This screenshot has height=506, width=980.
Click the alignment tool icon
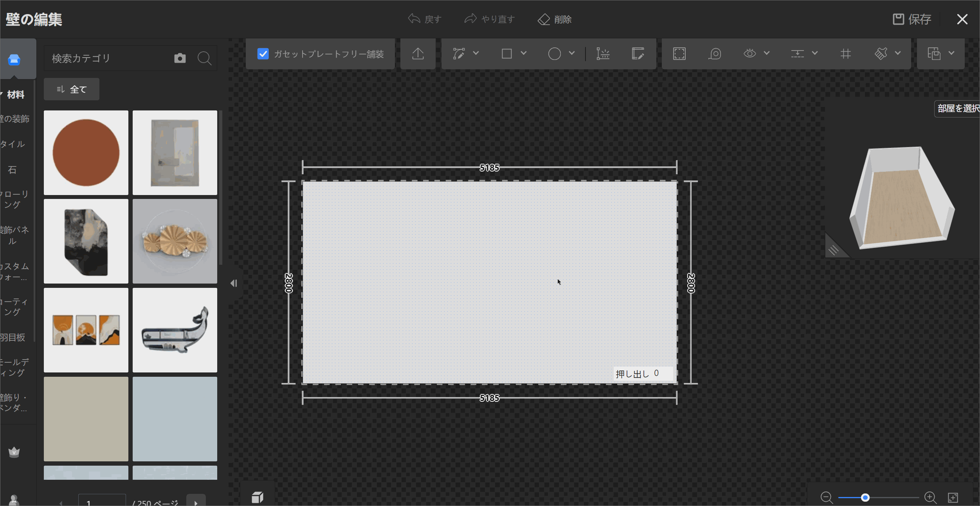797,54
